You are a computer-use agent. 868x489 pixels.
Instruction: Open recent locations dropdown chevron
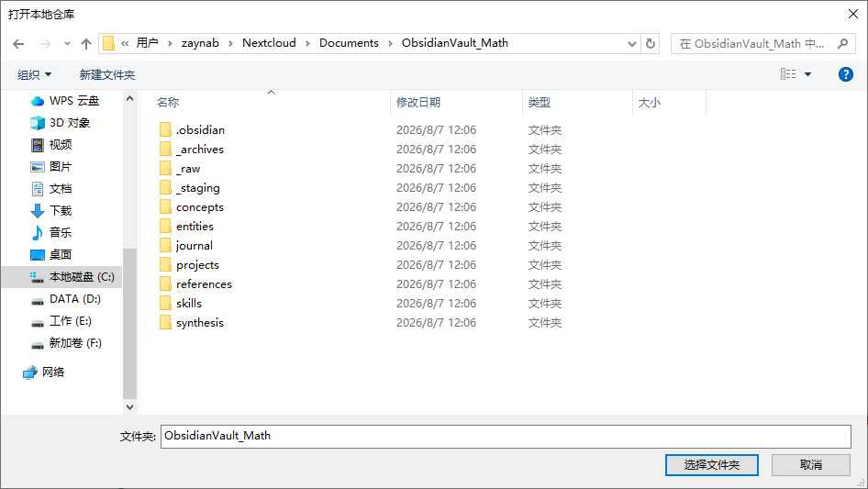tap(67, 44)
